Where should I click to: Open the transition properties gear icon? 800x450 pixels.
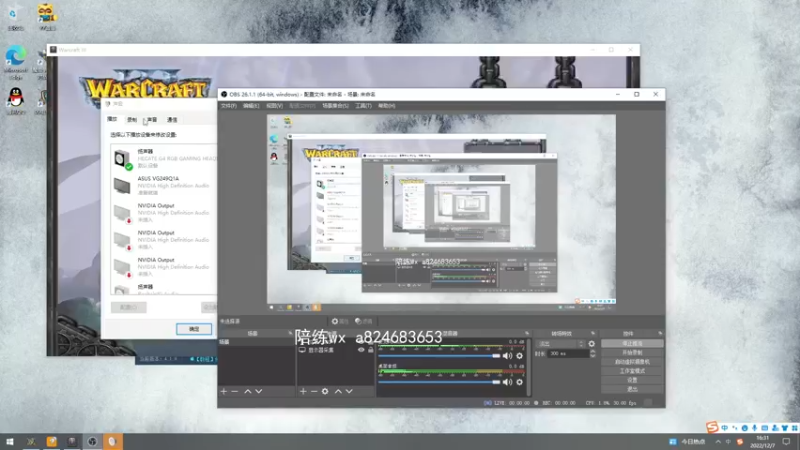coord(591,344)
